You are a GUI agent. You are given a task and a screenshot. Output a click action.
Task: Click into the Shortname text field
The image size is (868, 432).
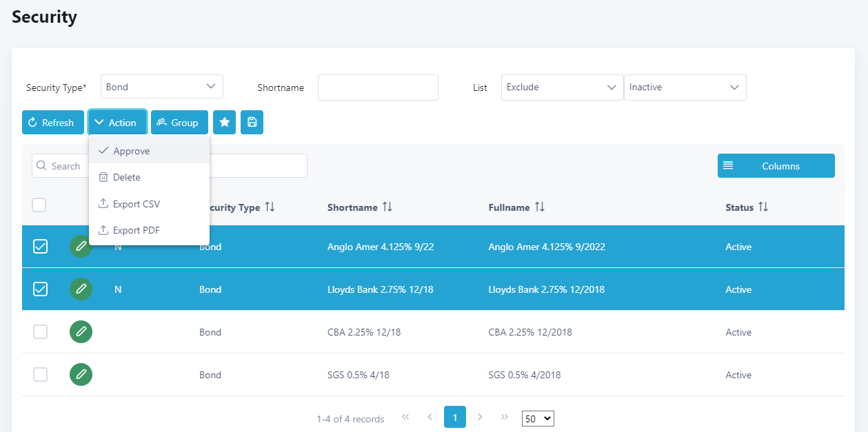point(378,88)
